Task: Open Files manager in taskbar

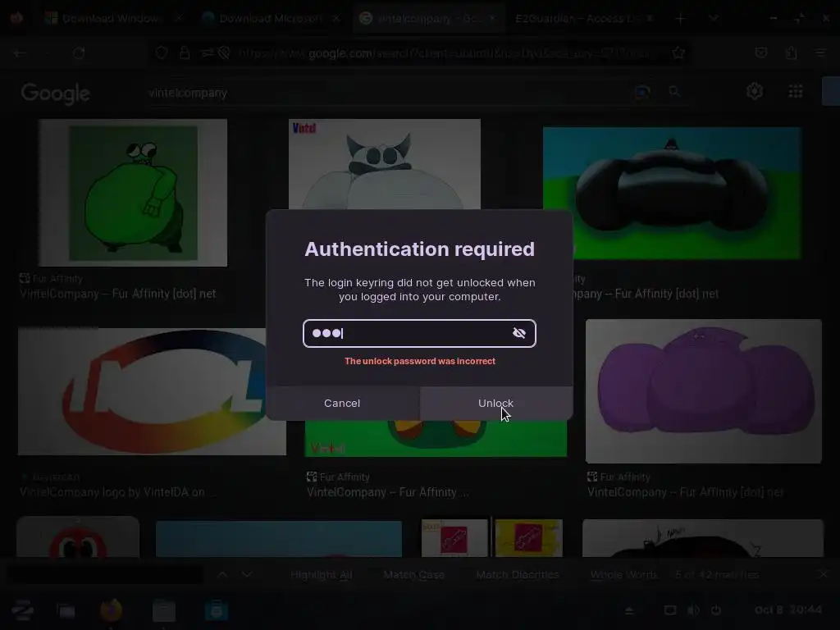Action: point(164,610)
